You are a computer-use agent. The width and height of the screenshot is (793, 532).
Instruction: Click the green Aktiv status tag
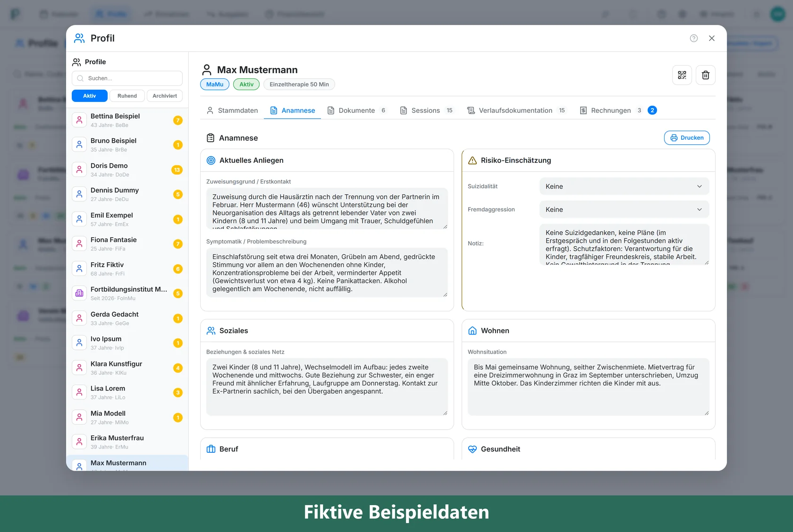click(246, 84)
